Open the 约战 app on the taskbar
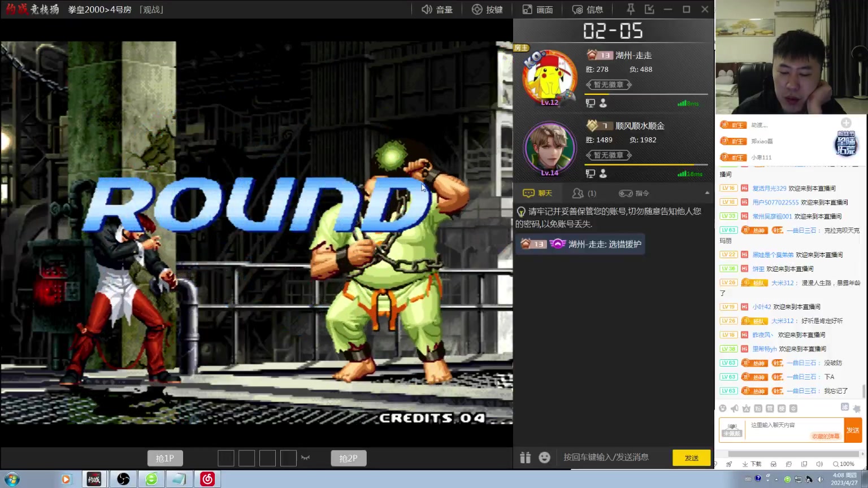868x488 pixels. pos(94,480)
